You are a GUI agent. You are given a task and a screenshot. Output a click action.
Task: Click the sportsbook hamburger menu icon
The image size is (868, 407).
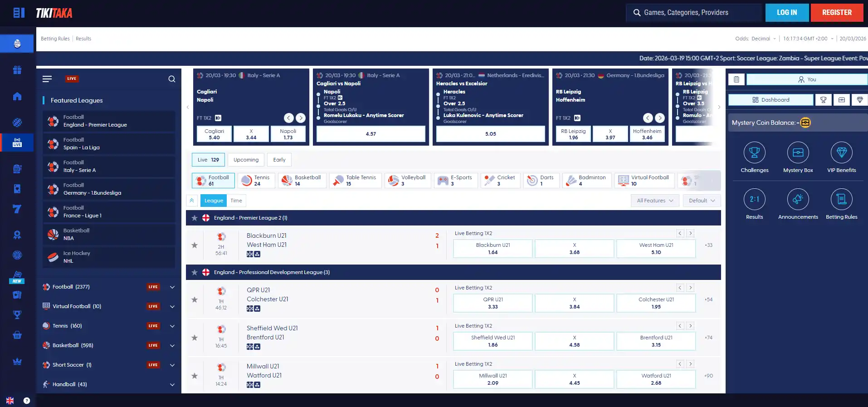coord(47,79)
